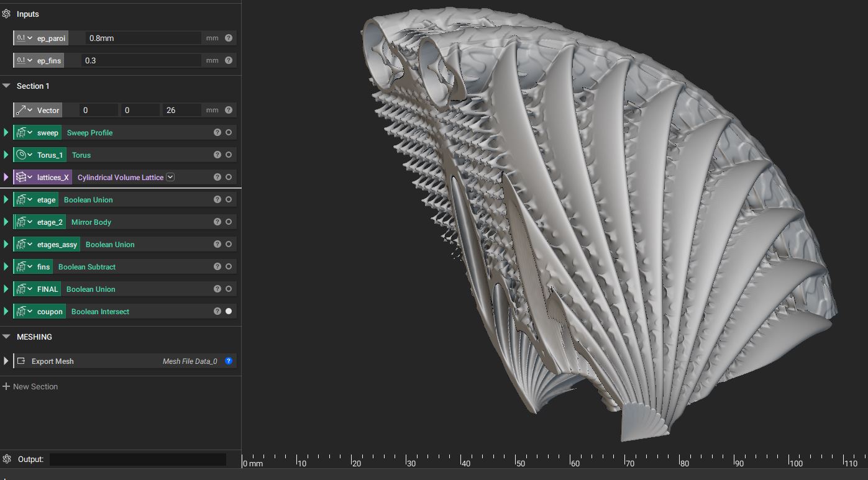The height and width of the screenshot is (480, 868).
Task: Click the Output gear icon
Action: coord(7,459)
